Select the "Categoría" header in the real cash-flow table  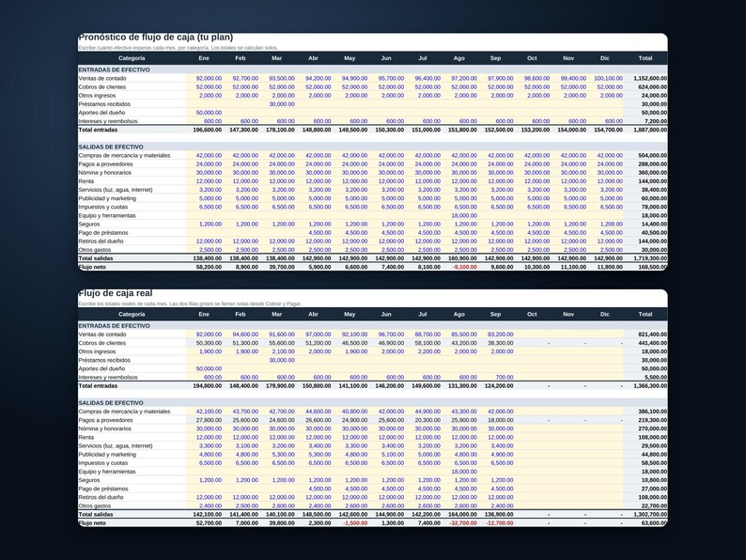coord(132,314)
